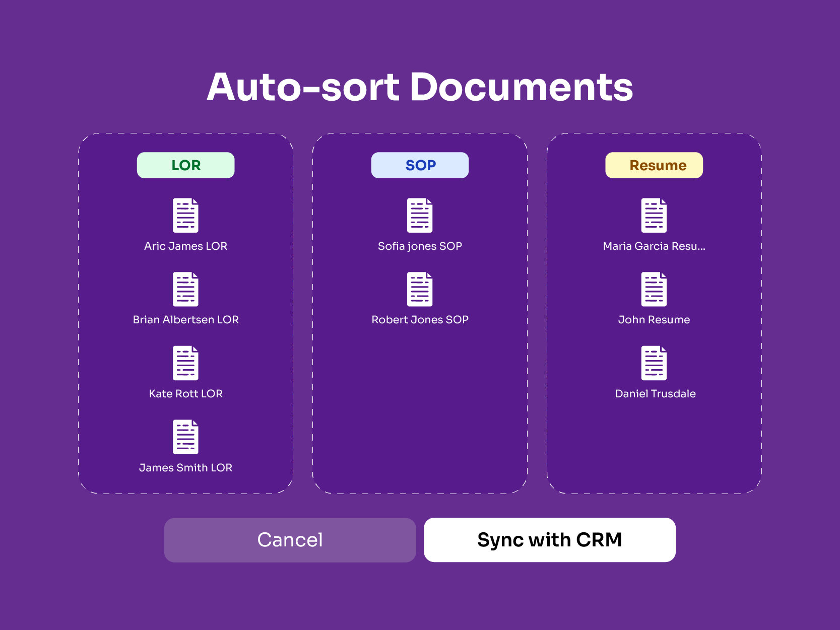Viewport: 840px width, 630px height.
Task: Click the Kate Rott LOR document icon
Action: point(185,363)
